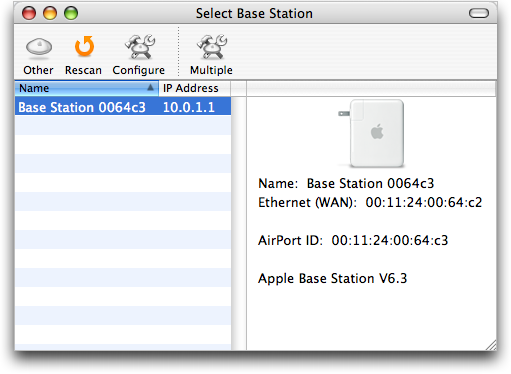The width and height of the screenshot is (511, 374).
Task: Minimize window with the yellow button
Action: 50,13
